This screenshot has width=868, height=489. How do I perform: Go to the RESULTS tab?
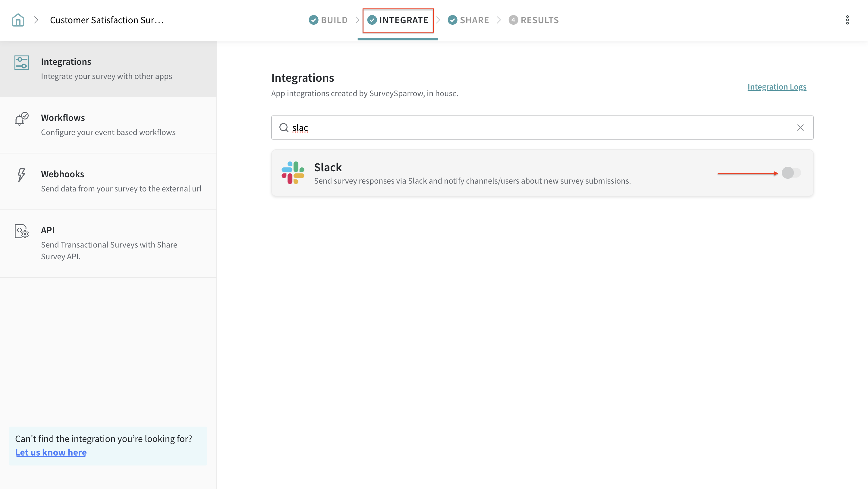pyautogui.click(x=534, y=20)
